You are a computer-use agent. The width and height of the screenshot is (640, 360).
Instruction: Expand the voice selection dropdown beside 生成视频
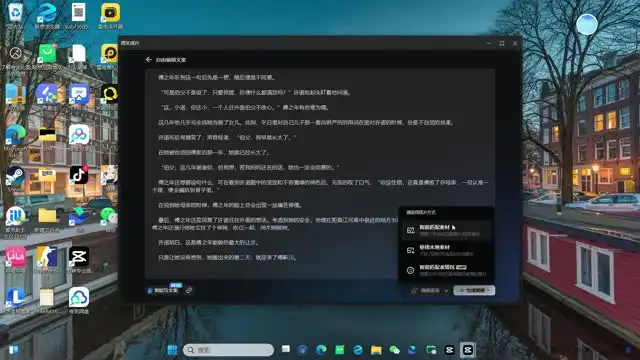pyautogui.click(x=430, y=291)
